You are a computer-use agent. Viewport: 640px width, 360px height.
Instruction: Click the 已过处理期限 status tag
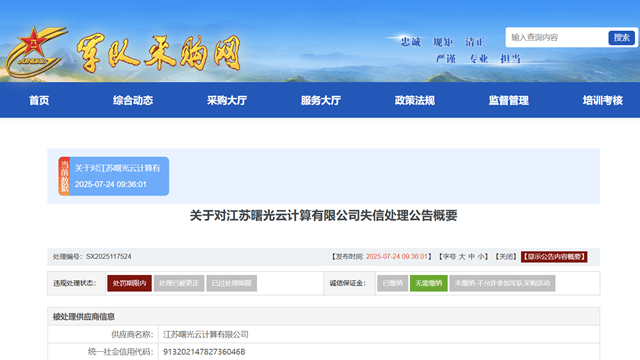click(231, 283)
